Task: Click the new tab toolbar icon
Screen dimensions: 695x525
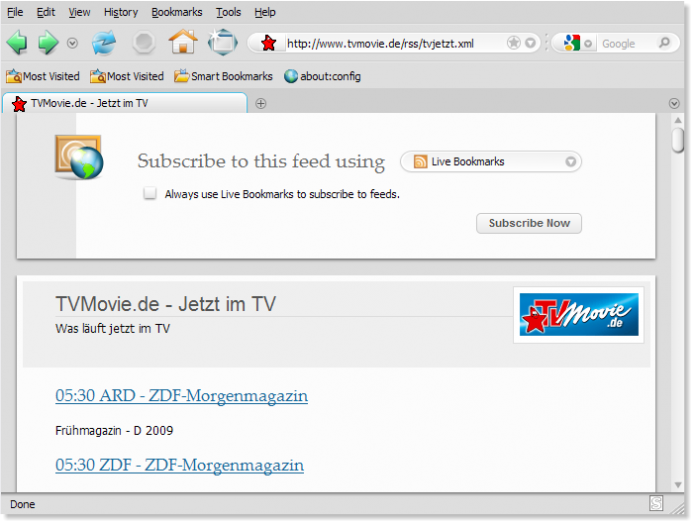Action: coord(223,42)
